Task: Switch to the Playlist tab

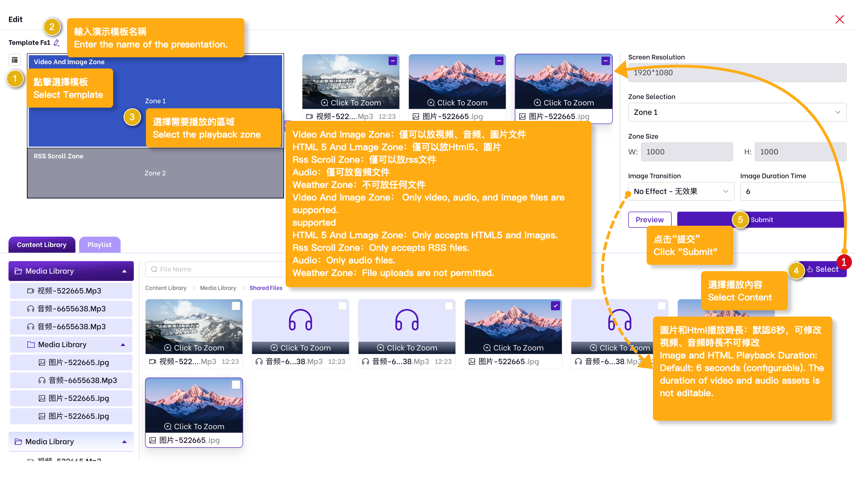Action: (100, 245)
